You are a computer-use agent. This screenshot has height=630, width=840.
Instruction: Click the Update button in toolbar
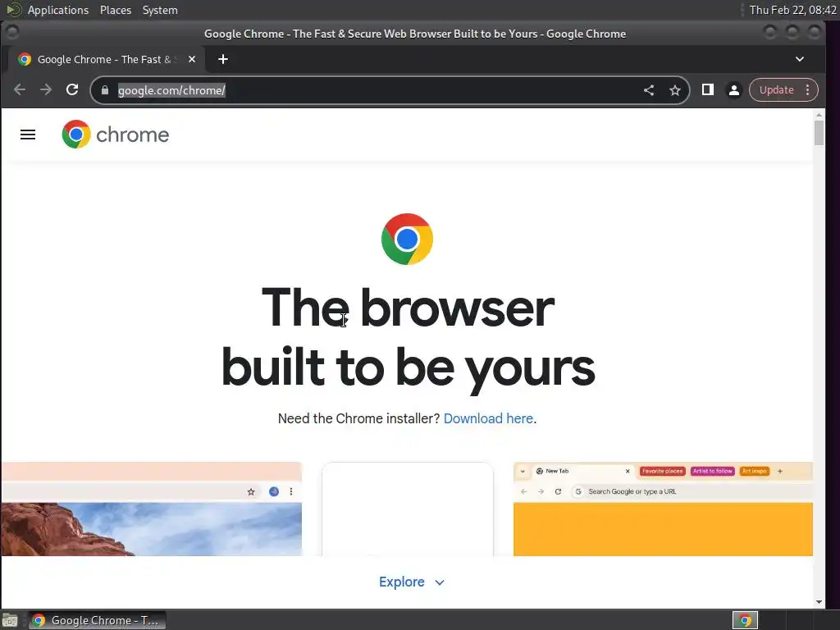coord(776,90)
